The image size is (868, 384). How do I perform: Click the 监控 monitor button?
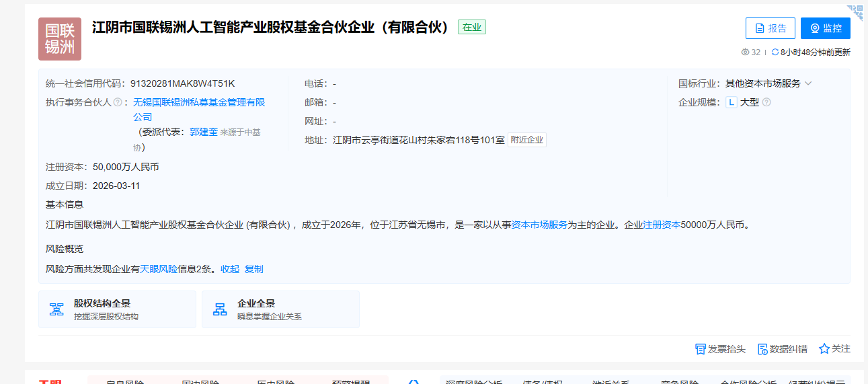(825, 28)
